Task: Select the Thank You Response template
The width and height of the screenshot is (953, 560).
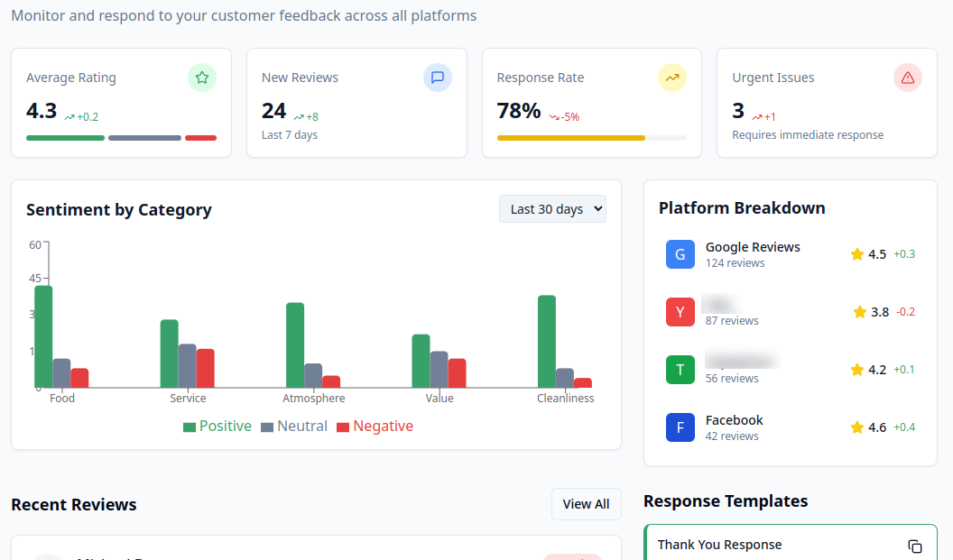Action: 776,545
